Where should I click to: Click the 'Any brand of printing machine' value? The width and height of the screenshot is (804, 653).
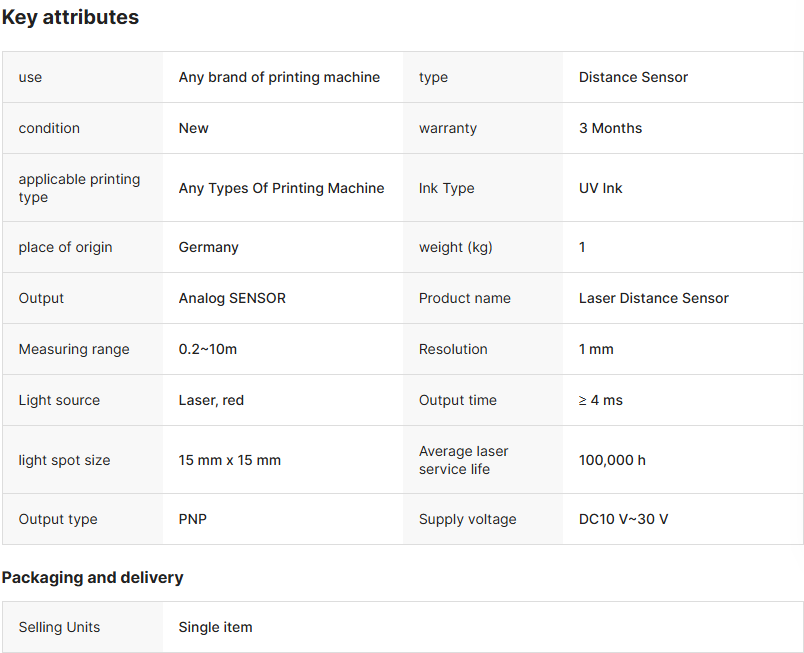279,77
